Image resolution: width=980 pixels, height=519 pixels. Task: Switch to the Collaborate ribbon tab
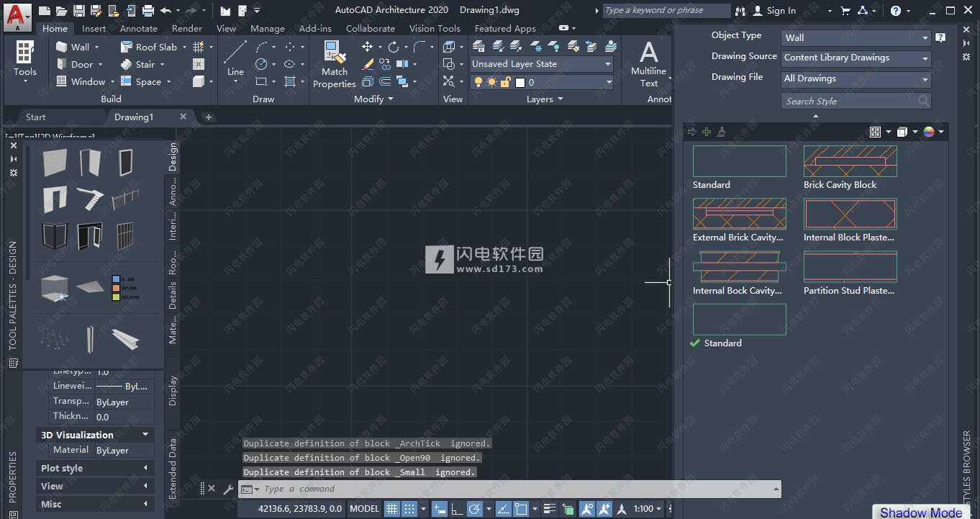(371, 29)
